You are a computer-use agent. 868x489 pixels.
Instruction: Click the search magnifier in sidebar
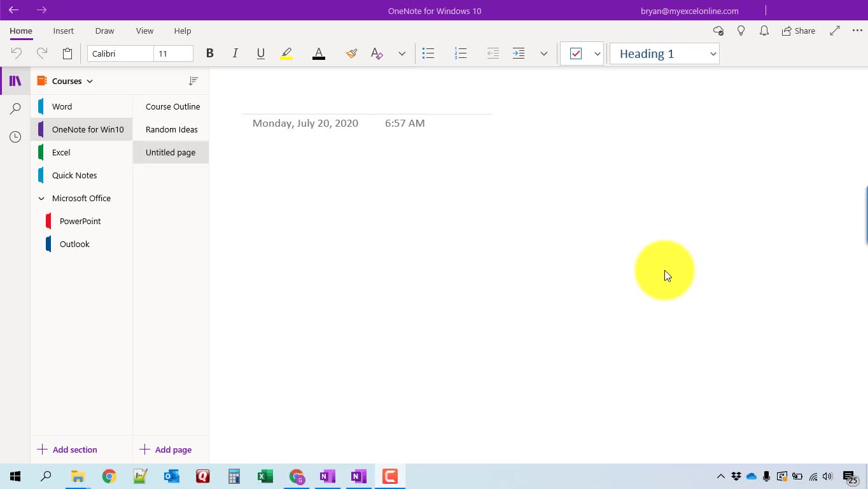coord(15,109)
